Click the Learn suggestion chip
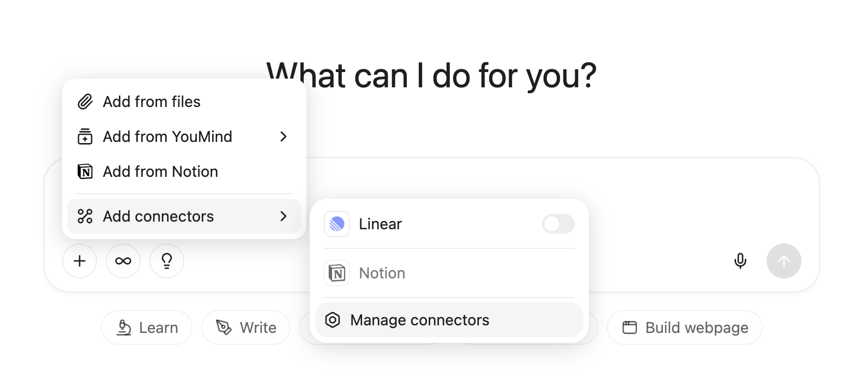 (x=147, y=328)
